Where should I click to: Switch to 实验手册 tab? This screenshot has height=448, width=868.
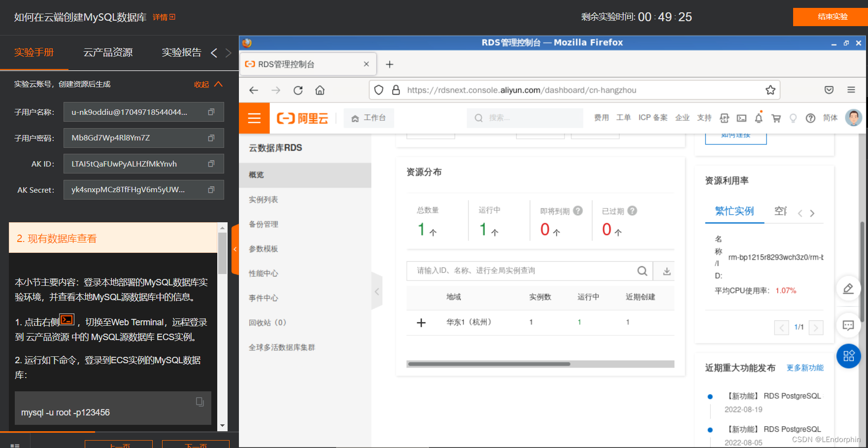coord(34,52)
